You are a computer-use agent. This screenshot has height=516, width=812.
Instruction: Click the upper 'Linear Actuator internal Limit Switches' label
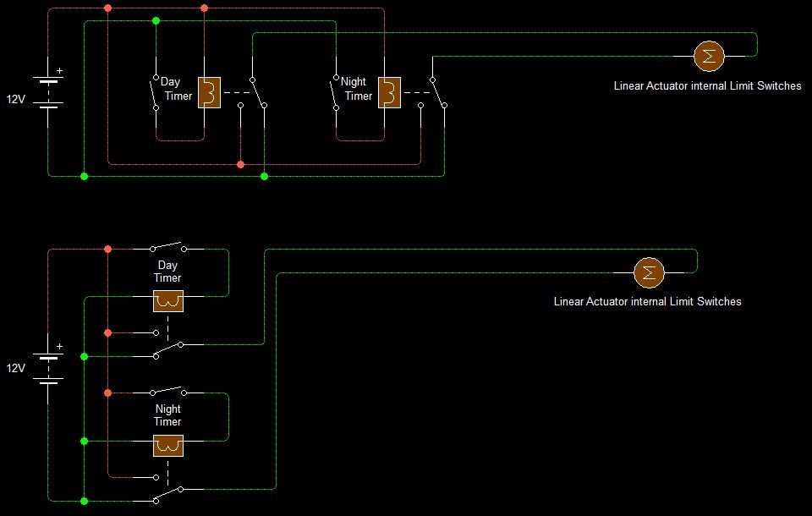click(x=707, y=85)
